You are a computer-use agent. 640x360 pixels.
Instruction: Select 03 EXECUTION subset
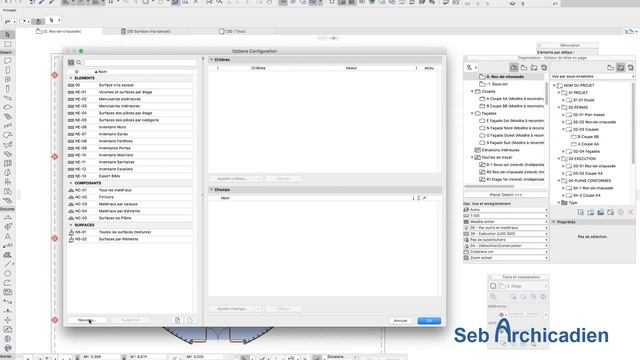(x=579, y=159)
